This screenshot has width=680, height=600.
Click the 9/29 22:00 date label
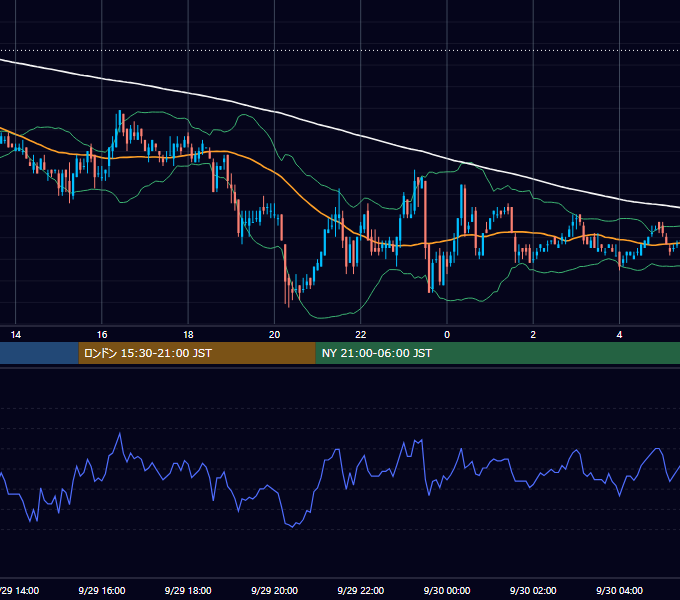click(x=361, y=590)
